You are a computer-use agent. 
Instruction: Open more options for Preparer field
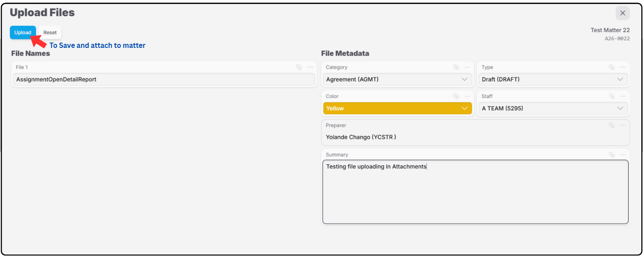coord(623,126)
